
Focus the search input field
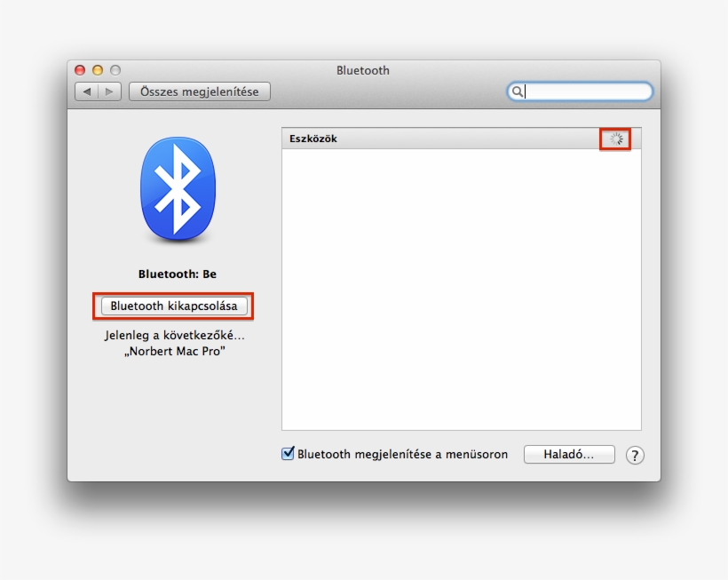pyautogui.click(x=580, y=91)
